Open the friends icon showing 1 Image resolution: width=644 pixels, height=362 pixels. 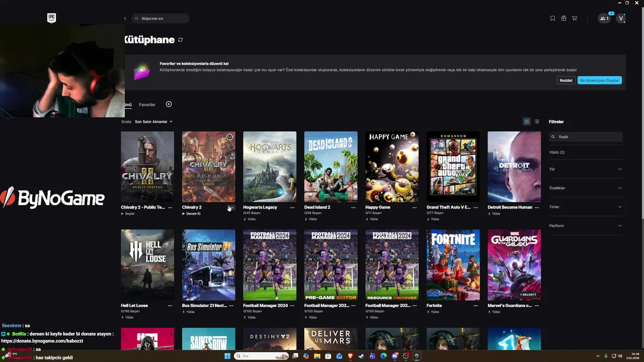point(604,19)
